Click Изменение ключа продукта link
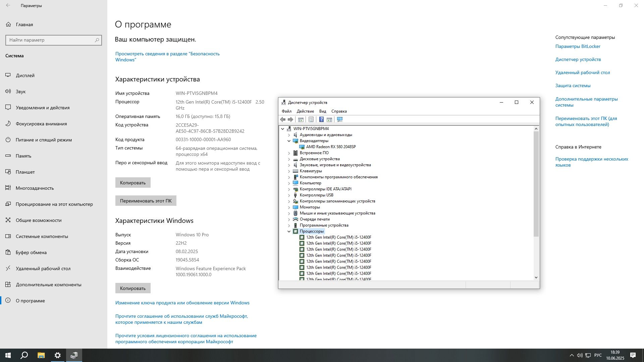The width and height of the screenshot is (644, 362). 182,303
